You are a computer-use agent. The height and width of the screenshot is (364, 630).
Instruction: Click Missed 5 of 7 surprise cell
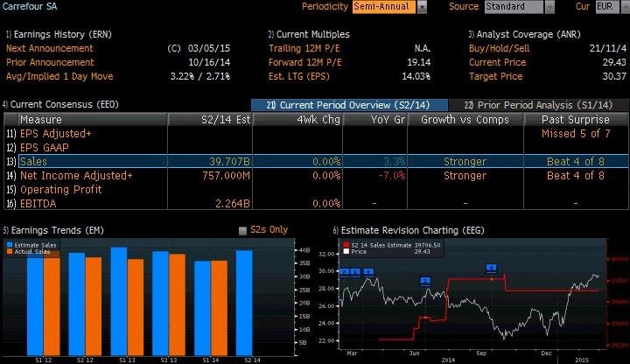[576, 134]
